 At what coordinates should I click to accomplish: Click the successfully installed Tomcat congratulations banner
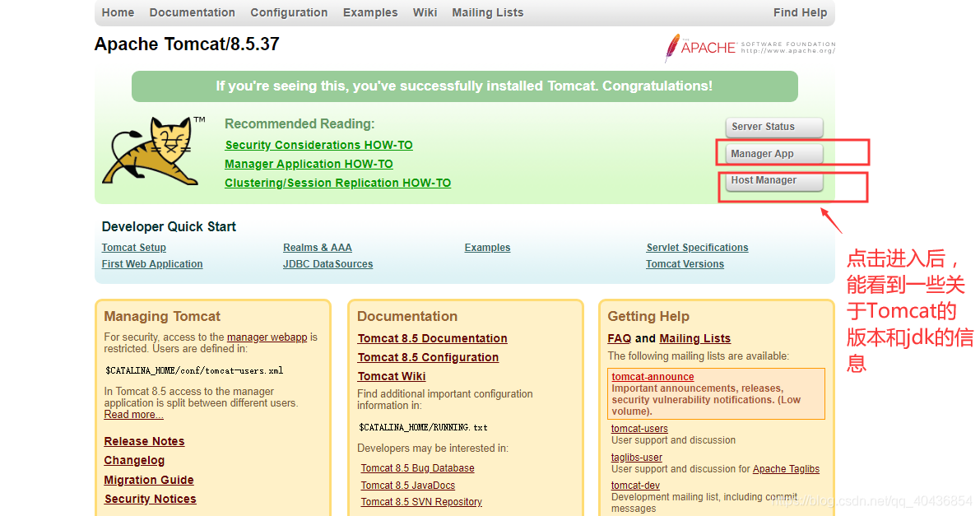(464, 86)
